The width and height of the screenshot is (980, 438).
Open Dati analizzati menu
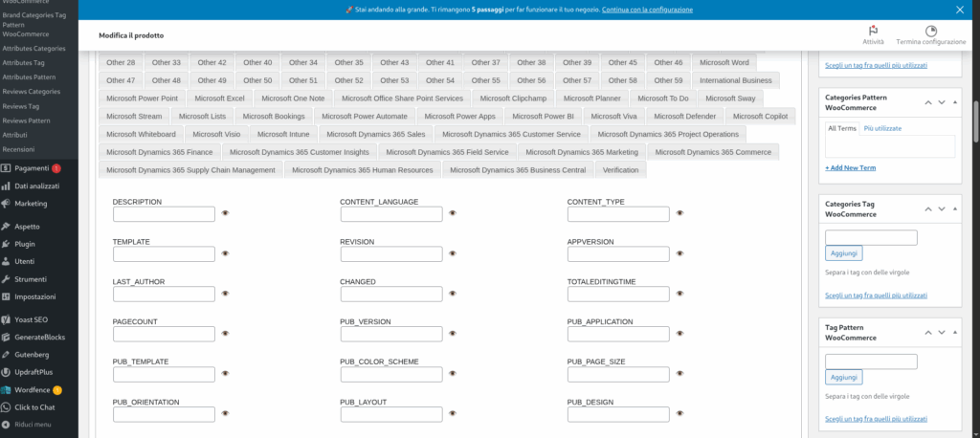coord(38,186)
